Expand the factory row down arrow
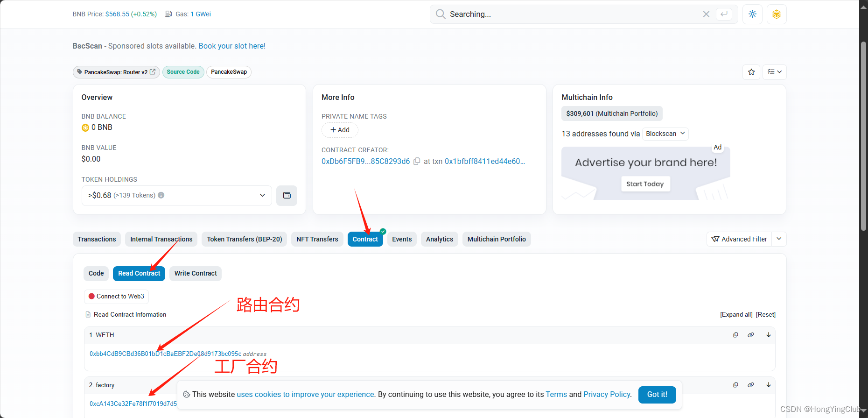Screen dimensions: 868x418 coord(768,385)
